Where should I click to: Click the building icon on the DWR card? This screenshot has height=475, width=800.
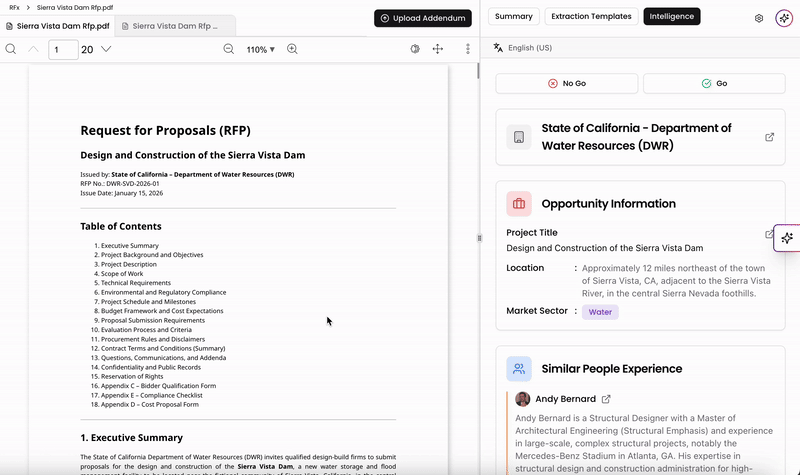coord(519,137)
